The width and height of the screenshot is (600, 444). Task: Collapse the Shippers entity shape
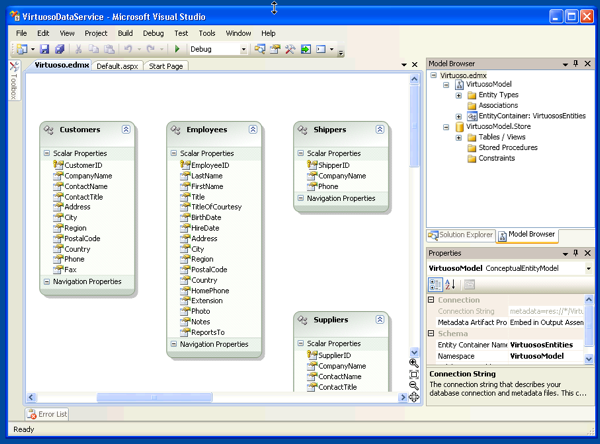tap(380, 129)
